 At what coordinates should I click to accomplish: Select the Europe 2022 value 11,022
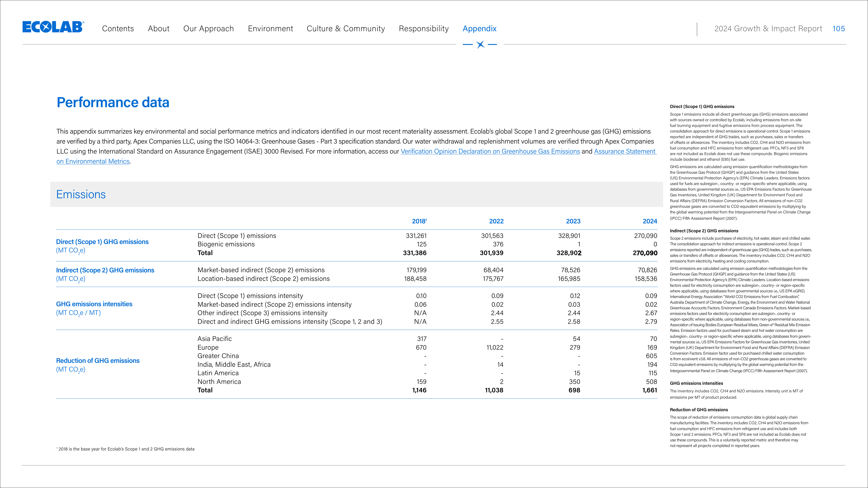point(495,347)
